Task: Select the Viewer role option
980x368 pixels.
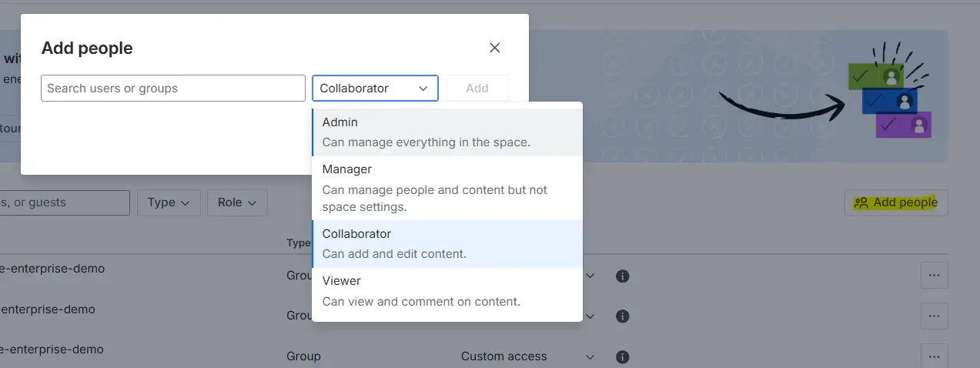Action: (x=447, y=290)
